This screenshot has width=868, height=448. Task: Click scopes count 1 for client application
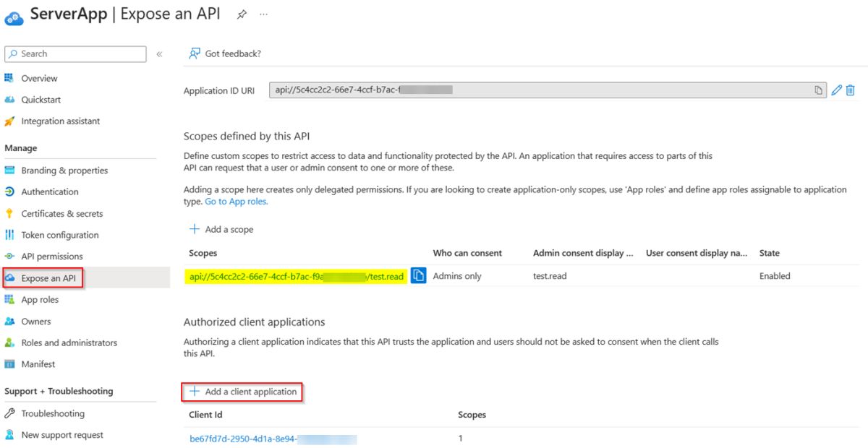pos(460,439)
